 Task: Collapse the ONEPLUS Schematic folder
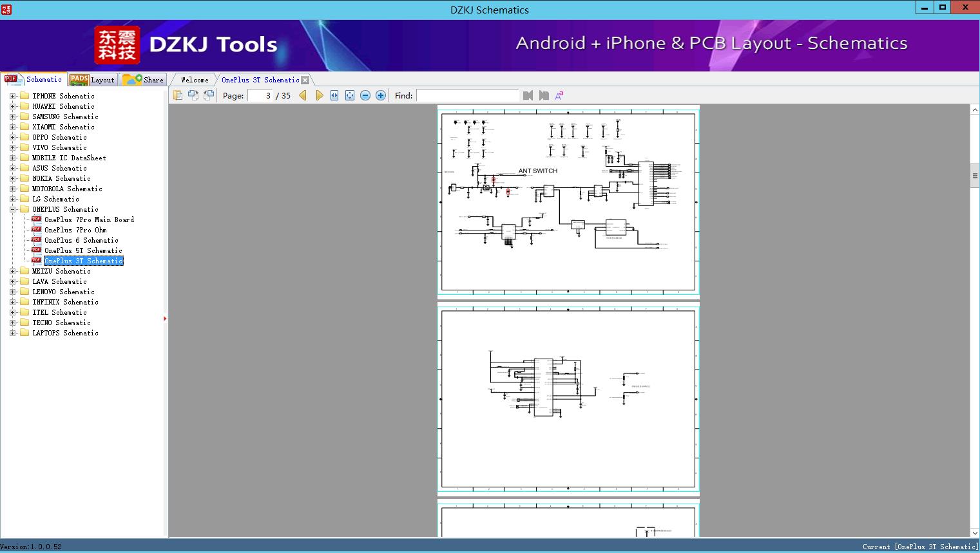pos(12,209)
